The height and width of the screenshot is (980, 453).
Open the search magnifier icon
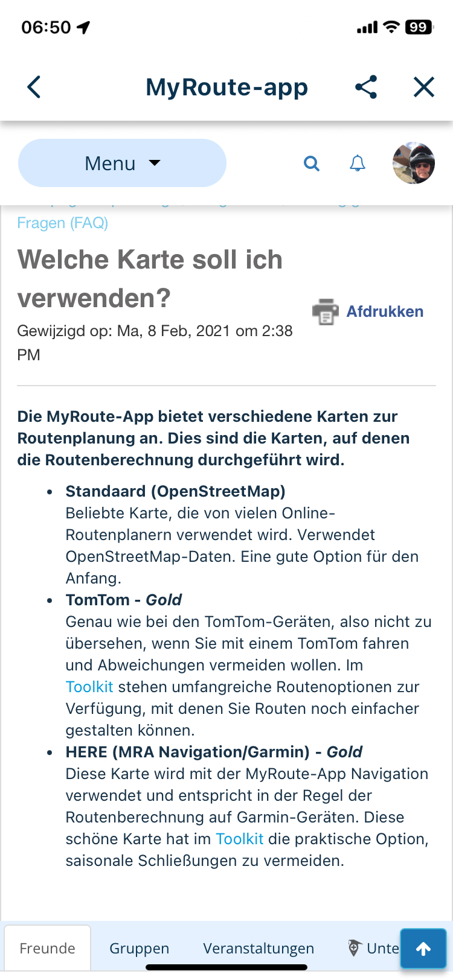[x=312, y=163]
